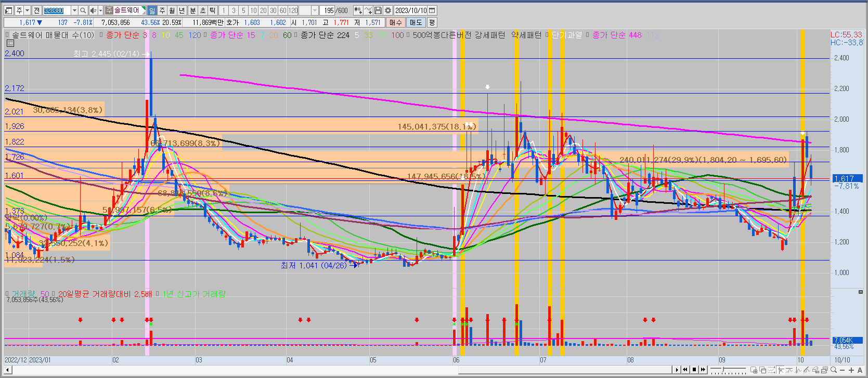
Task: Select the 30 interval button
Action: click(x=273, y=10)
